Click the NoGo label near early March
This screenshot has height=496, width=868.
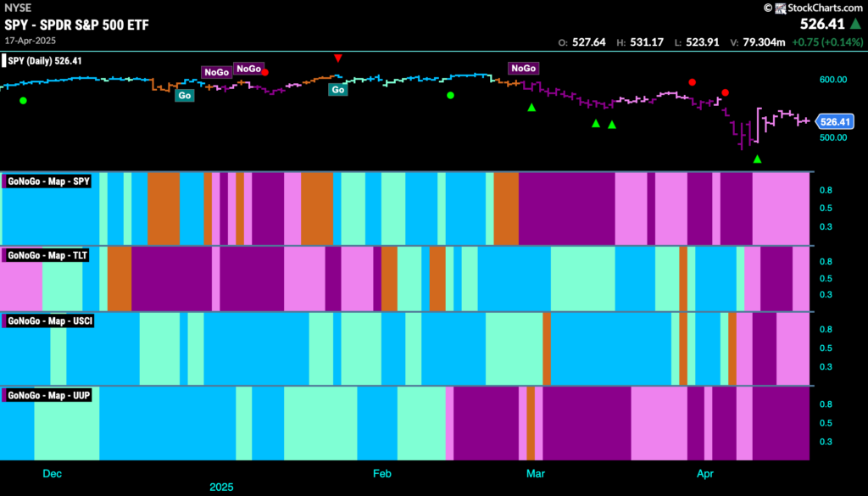pyautogui.click(x=523, y=68)
